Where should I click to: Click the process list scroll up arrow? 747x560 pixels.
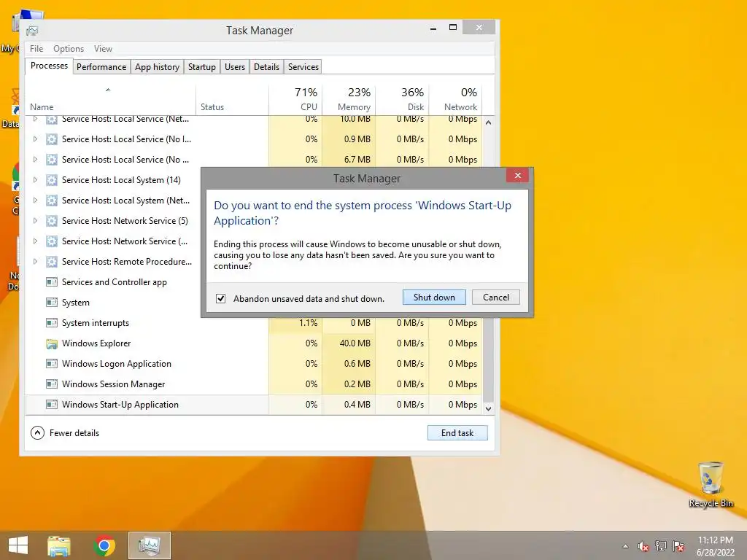coord(488,122)
